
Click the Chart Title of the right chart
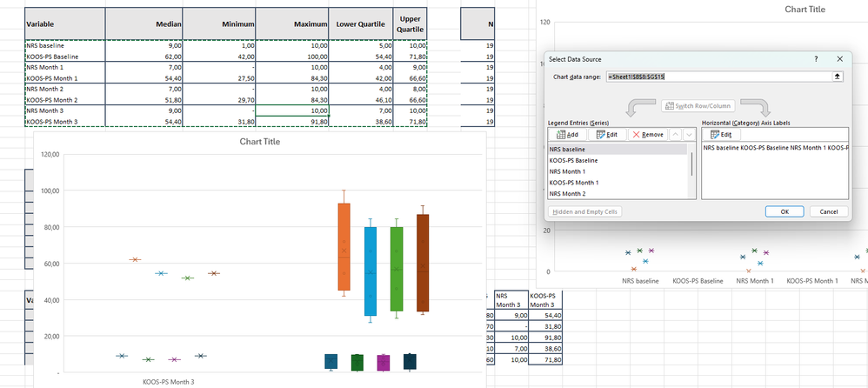[805, 10]
